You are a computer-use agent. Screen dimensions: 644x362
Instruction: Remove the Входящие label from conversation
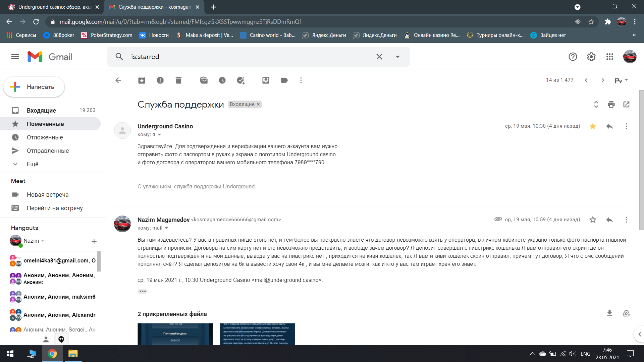click(x=258, y=104)
